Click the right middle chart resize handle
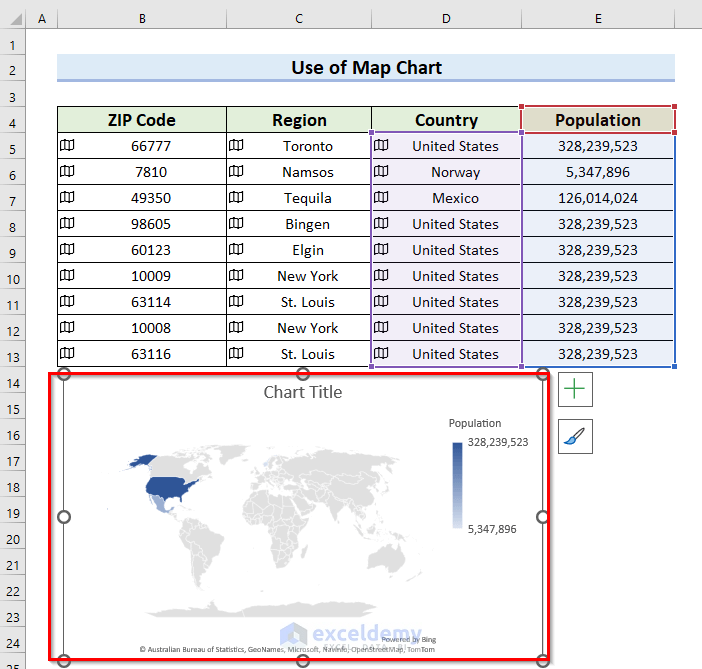The width and height of the screenshot is (702, 669). tap(543, 517)
